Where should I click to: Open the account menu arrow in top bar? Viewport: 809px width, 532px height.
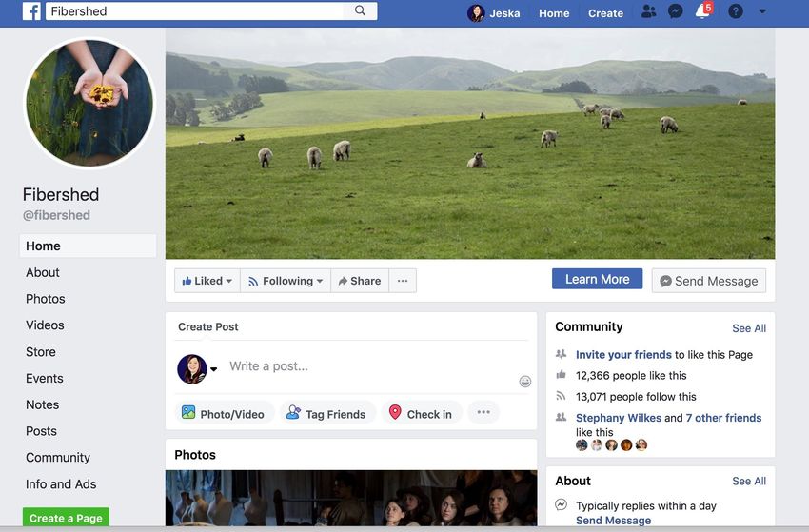[x=762, y=11]
